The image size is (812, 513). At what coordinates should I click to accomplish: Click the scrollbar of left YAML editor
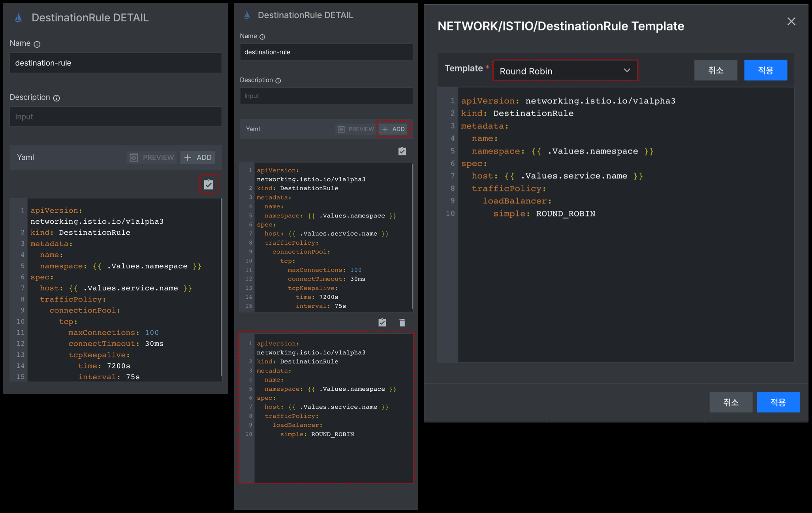click(221, 287)
